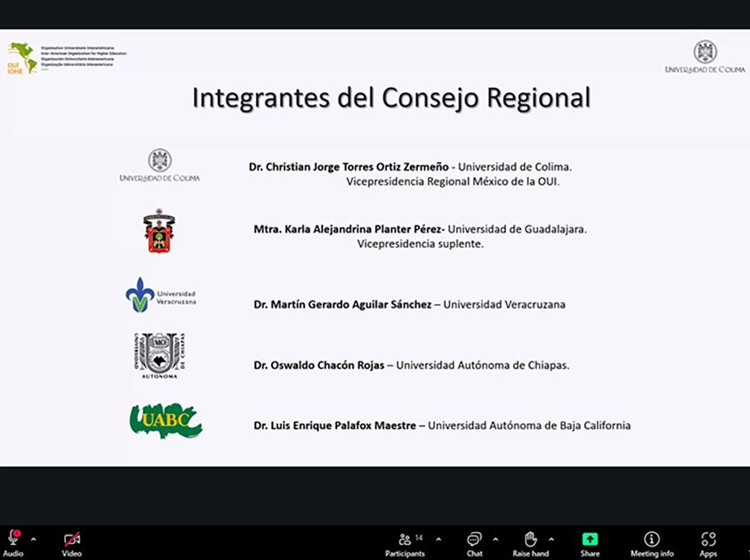Click the Universidad de Colima logo beside Dr. Christian
The width and height of the screenshot is (750, 560).
coord(160,165)
